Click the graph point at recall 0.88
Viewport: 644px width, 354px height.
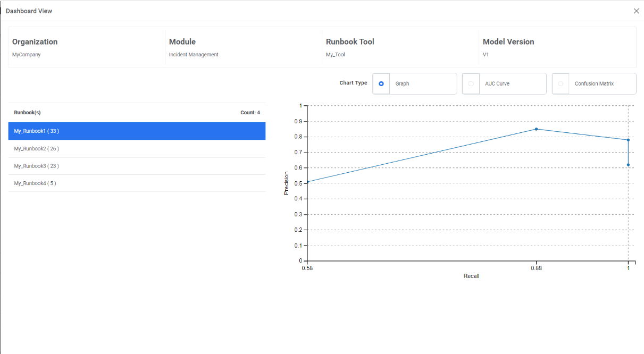click(x=536, y=129)
